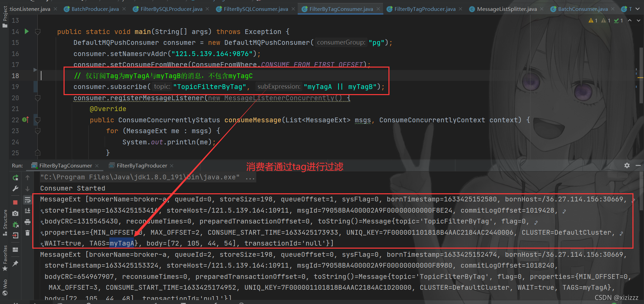Restore run panel layout
The height and width of the screenshot is (304, 644).
[x=15, y=250]
